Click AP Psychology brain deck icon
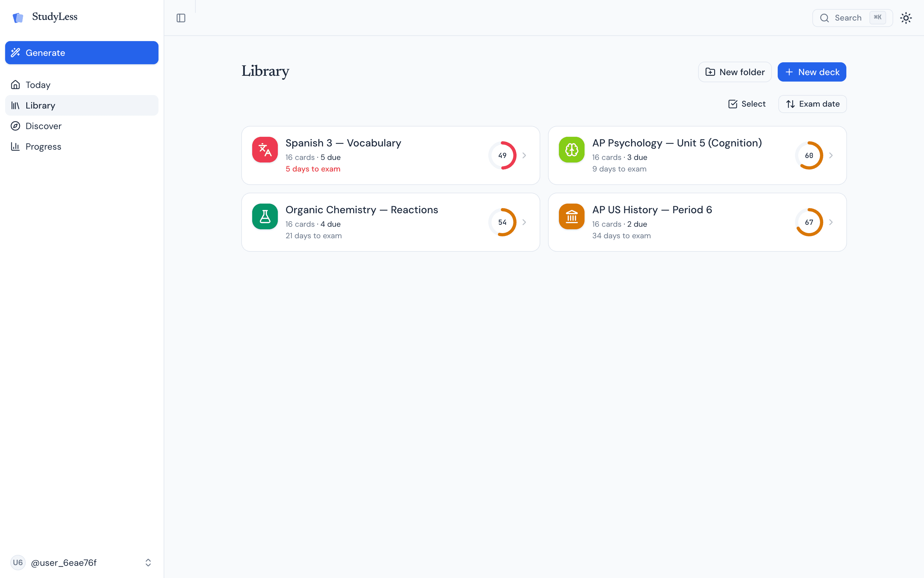924x578 pixels. click(x=572, y=150)
